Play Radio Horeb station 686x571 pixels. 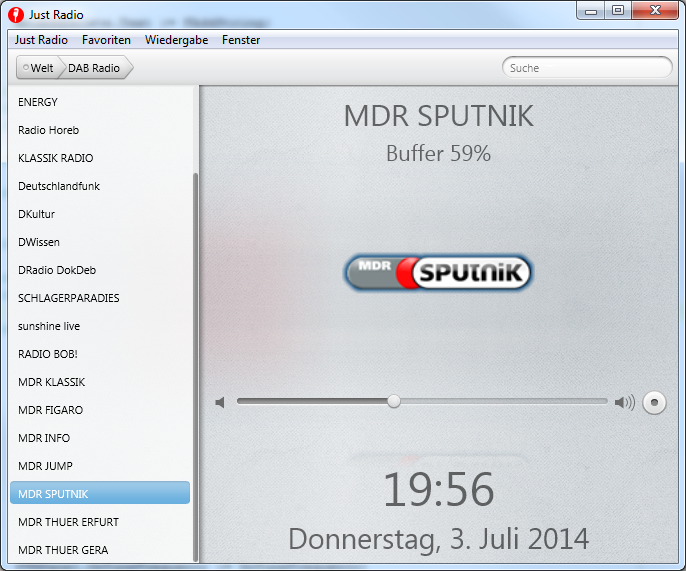point(100,130)
